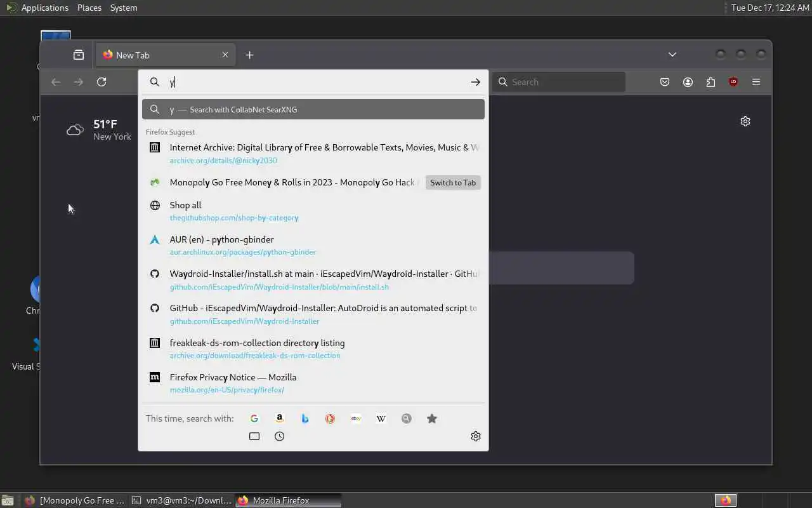This screenshot has height=508, width=812.
Task: Open Waydroid-Installer install.sh suggestion
Action: click(313, 280)
